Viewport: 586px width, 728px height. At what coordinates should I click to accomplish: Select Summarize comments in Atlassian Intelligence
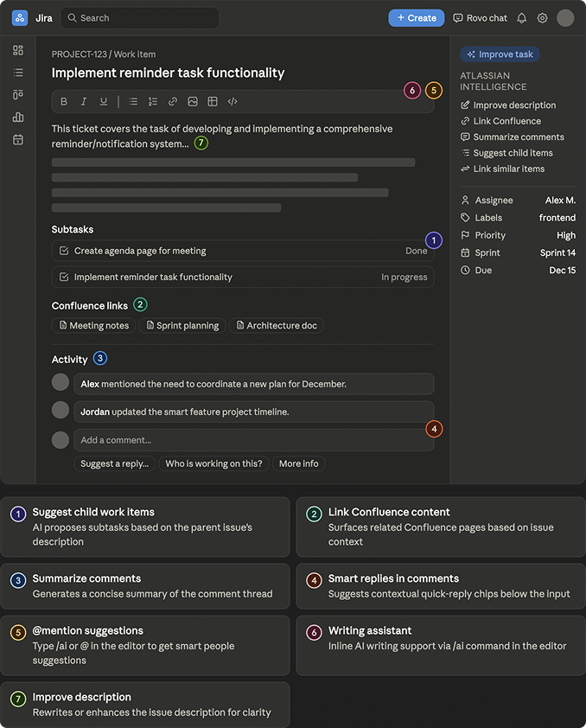pos(513,137)
